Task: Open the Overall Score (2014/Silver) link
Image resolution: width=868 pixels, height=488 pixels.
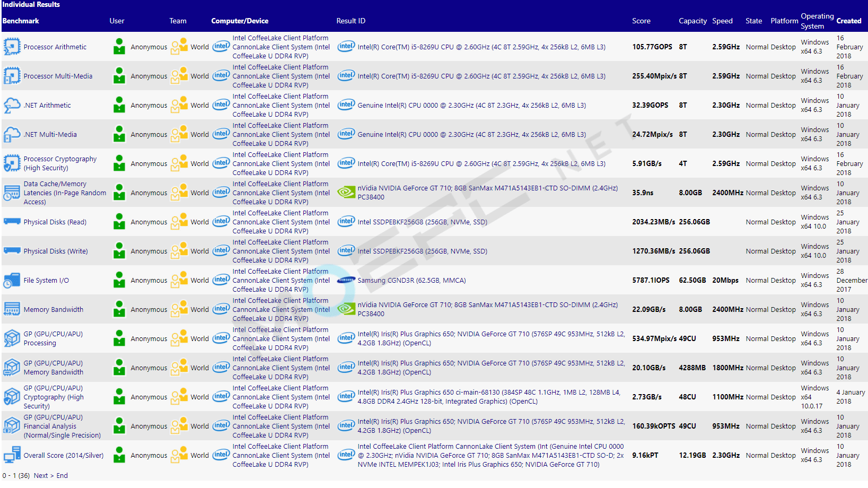Action: click(64, 455)
